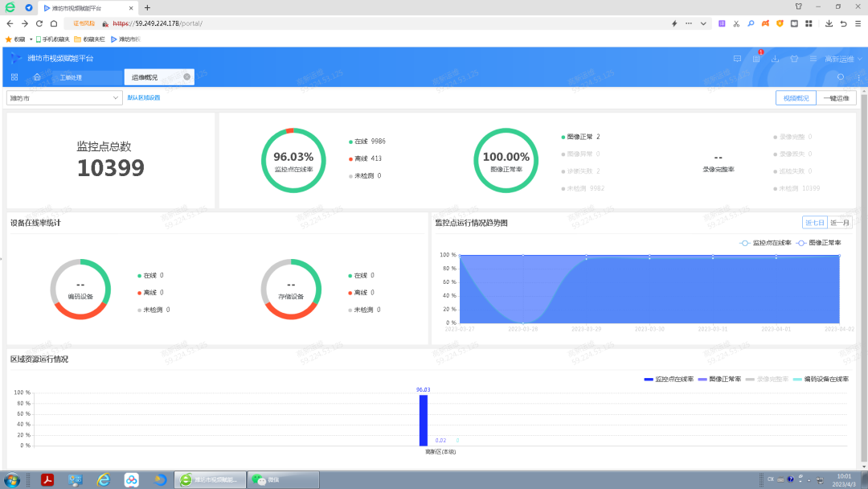Open the blue magnifier search extension
Viewport: 868px width, 489px height.
(x=751, y=24)
